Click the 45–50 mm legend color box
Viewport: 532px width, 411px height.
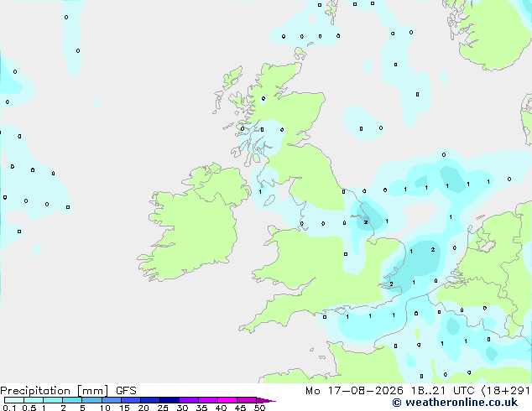[247, 400]
